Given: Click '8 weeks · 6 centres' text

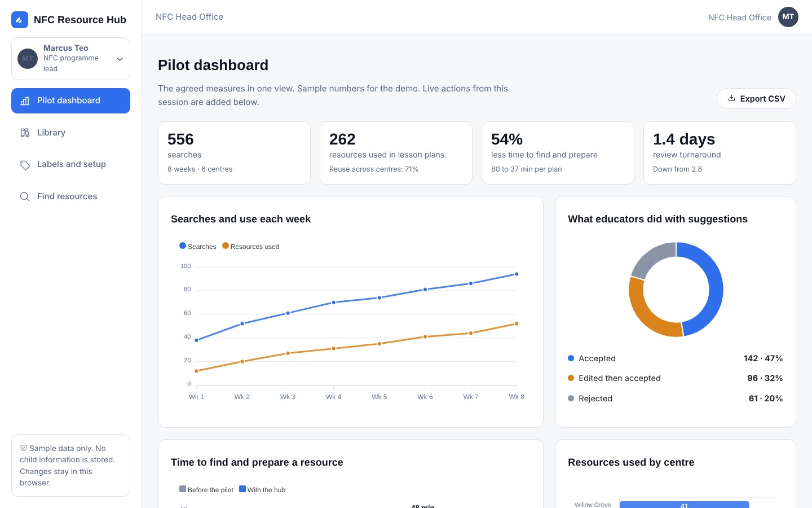Looking at the screenshot, I should (x=200, y=169).
